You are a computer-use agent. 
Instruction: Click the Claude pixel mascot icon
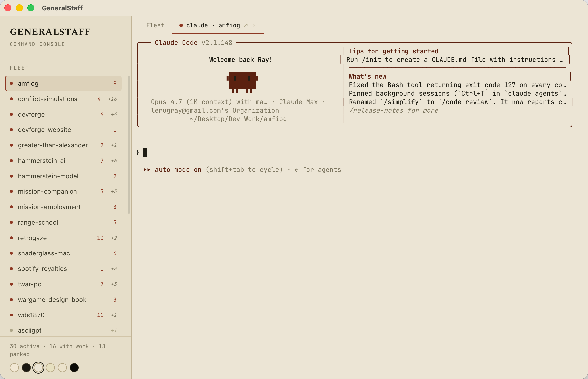click(242, 83)
